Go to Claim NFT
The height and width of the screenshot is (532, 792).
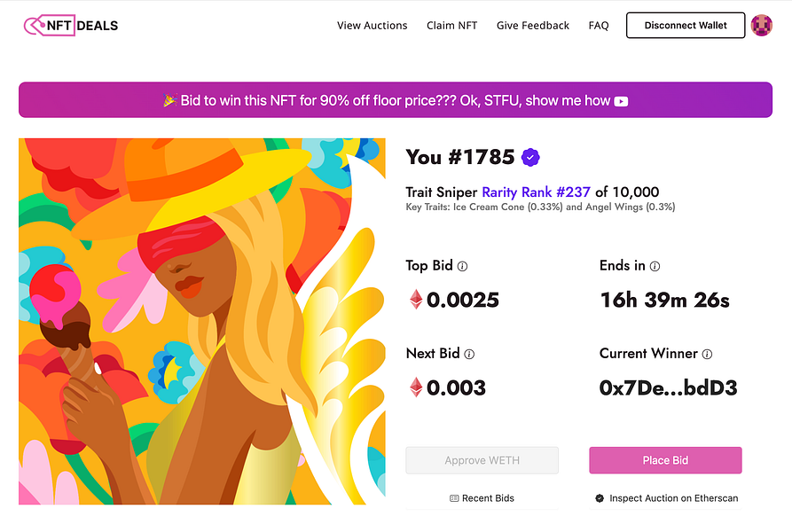(x=451, y=26)
